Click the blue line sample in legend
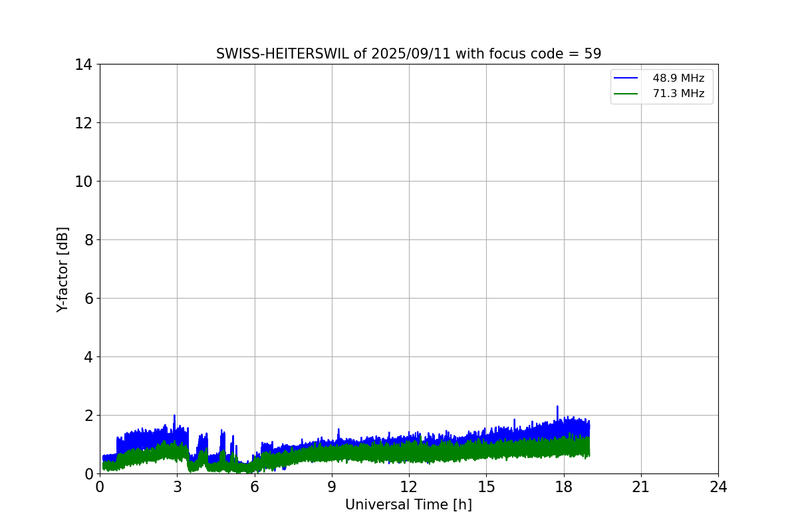The width and height of the screenshot is (798, 532). point(626,78)
